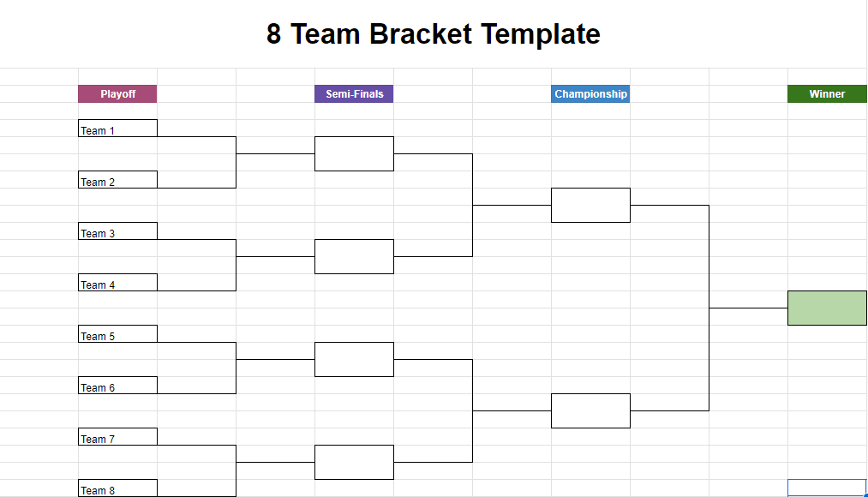
Task: Select the Team 2 cell
Action: 117,179
